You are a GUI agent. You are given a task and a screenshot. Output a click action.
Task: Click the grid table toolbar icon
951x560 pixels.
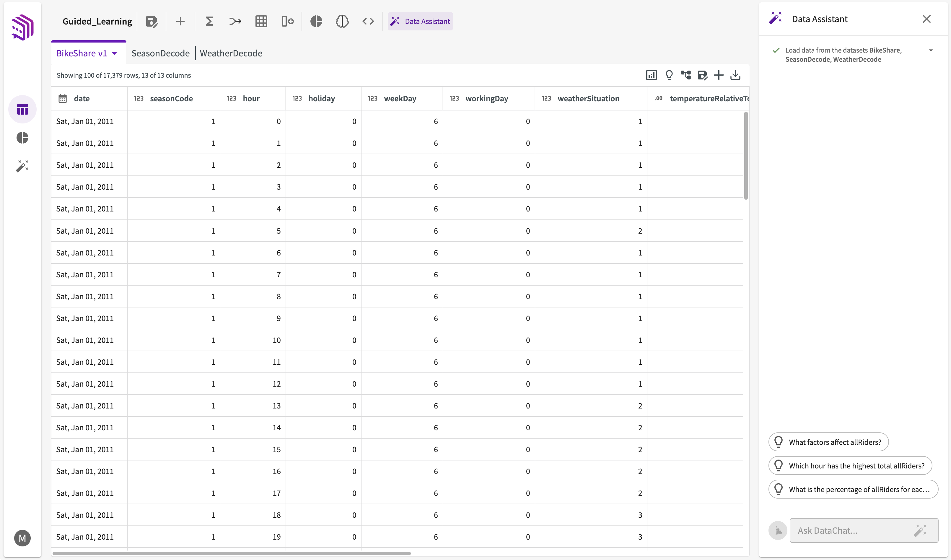(261, 22)
